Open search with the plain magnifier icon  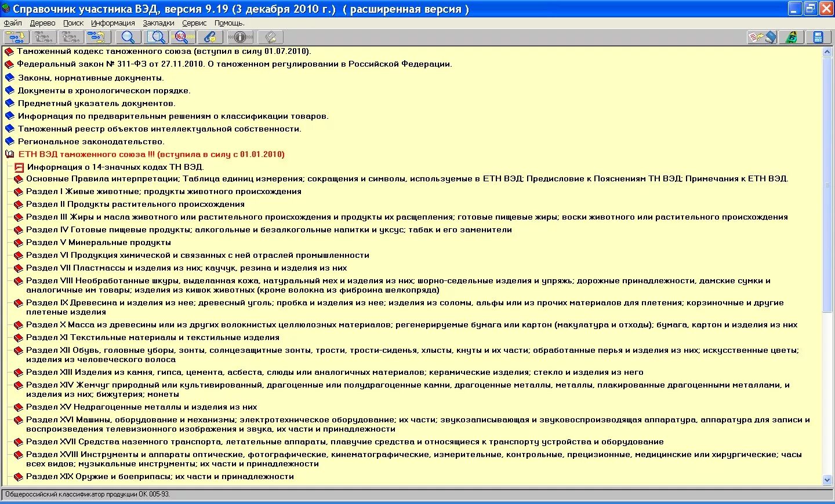click(x=128, y=37)
